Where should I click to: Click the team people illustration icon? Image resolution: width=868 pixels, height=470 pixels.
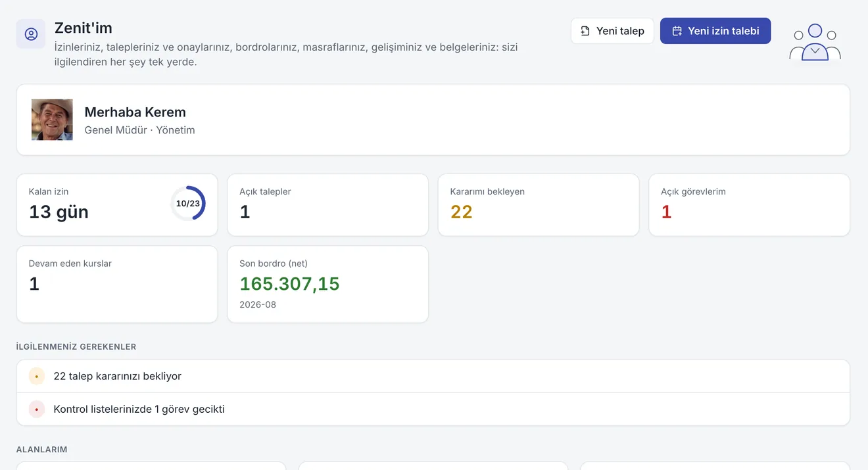(815, 43)
